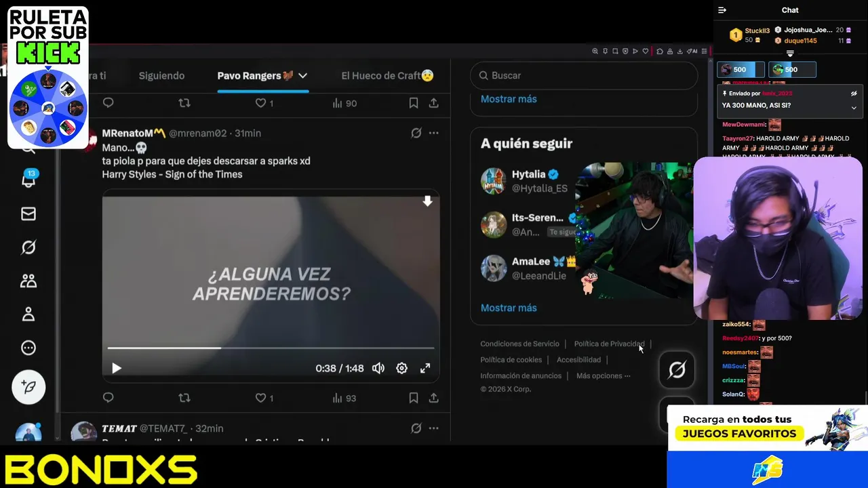
Task: Open the three-dot menu on MRenatoM's post
Action: pyautogui.click(x=434, y=133)
